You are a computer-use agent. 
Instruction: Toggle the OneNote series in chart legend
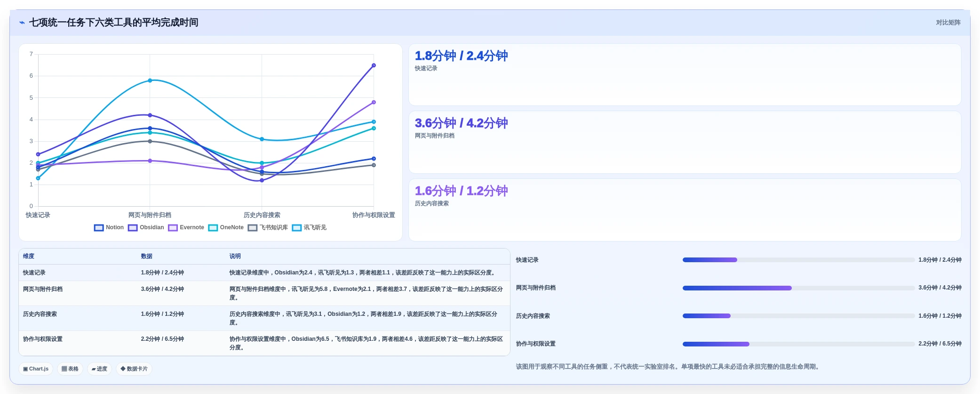226,227
